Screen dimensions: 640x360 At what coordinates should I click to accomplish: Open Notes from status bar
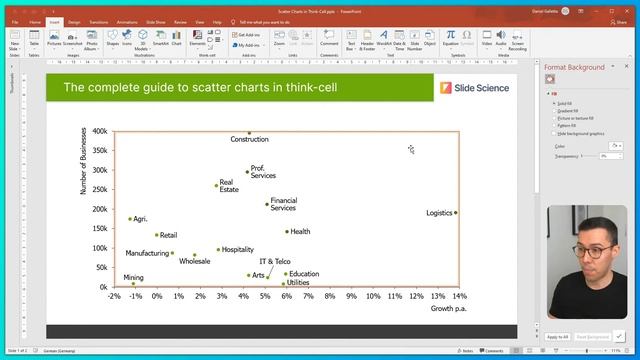coord(465,351)
